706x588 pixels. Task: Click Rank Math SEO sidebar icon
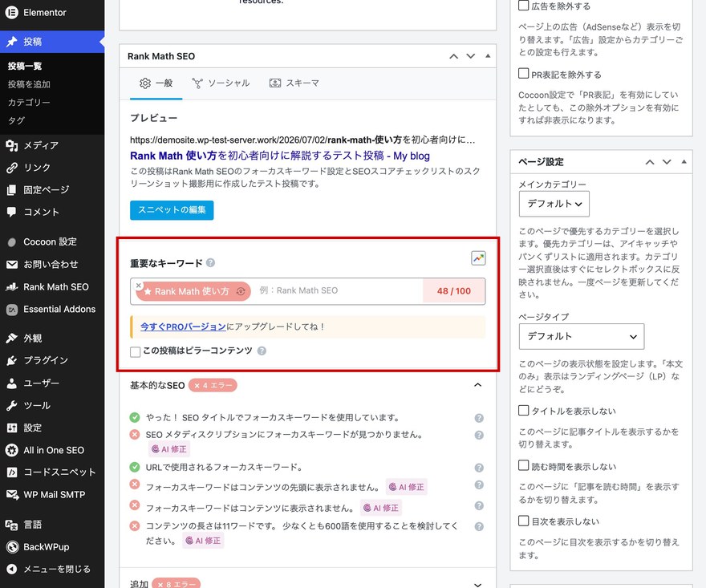[12, 287]
